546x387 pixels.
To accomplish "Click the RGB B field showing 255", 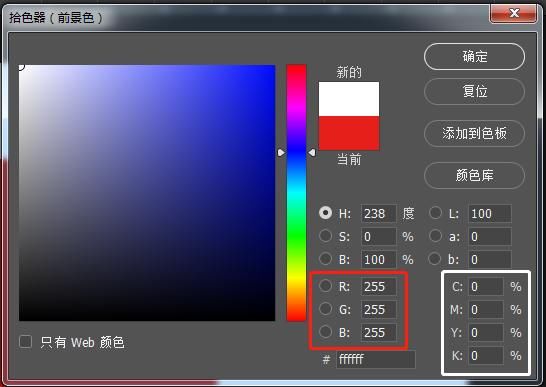I will click(379, 333).
